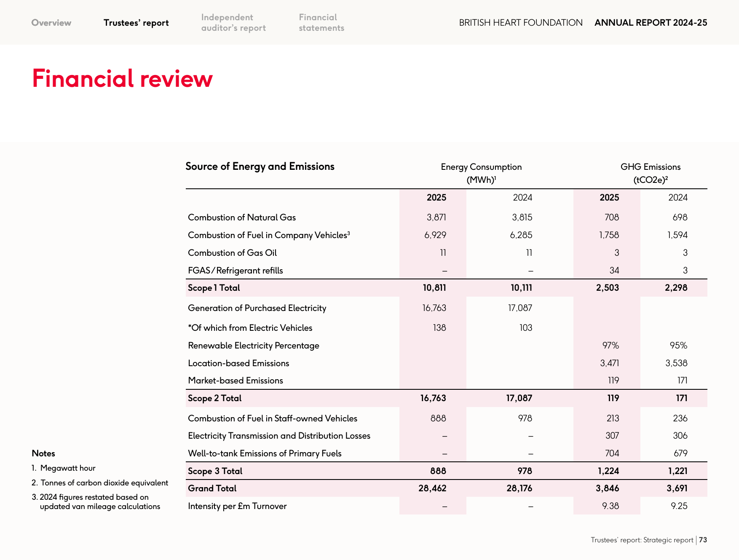This screenshot has width=739, height=560.
Task: Select location-based emissions value 3,471
Action: pyautogui.click(x=610, y=363)
